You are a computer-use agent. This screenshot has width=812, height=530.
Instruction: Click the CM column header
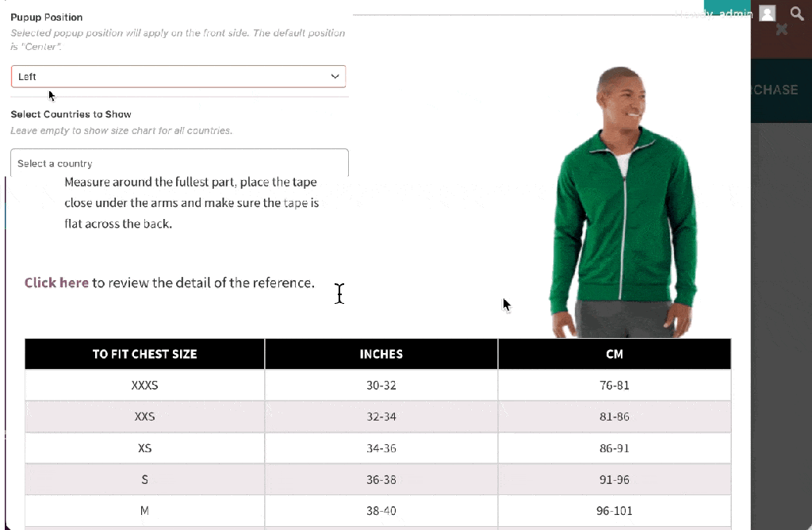615,354
